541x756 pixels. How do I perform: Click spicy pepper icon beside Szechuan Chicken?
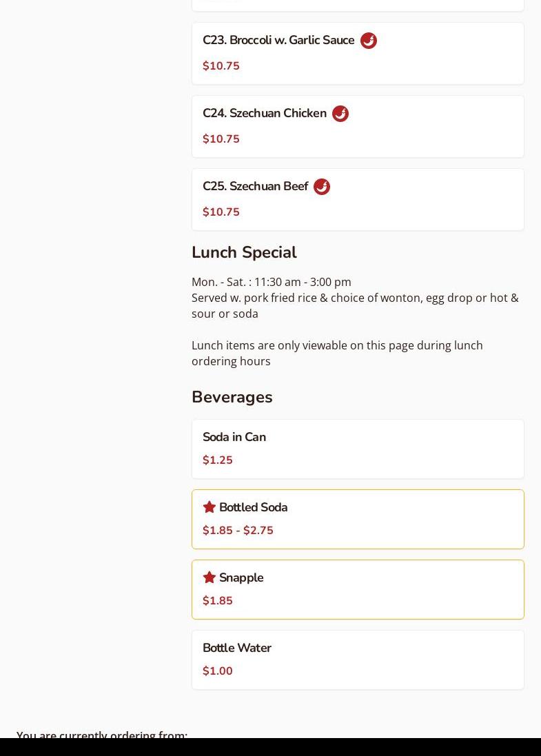point(340,114)
